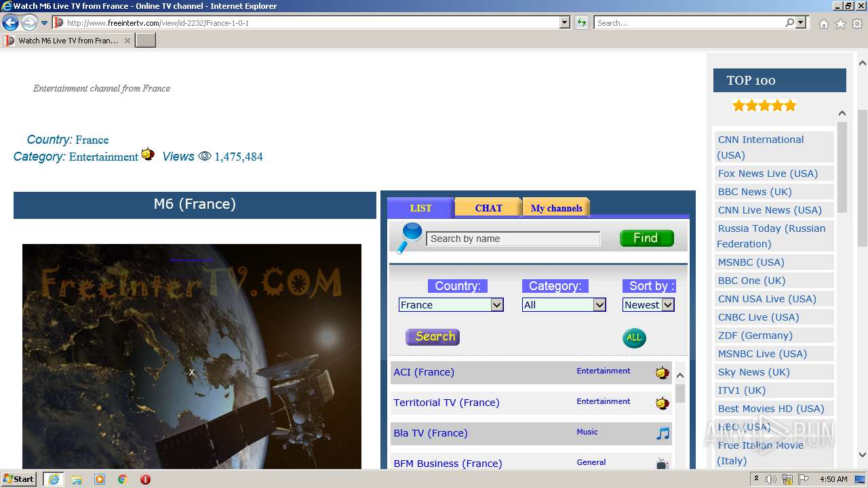868x488 pixels.
Task: Open Internet Explorer in the taskbar
Action: [x=54, y=479]
